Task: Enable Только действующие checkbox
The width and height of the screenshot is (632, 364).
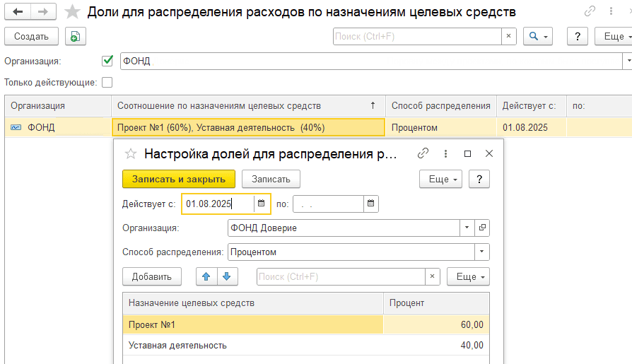Action: pyautogui.click(x=107, y=83)
